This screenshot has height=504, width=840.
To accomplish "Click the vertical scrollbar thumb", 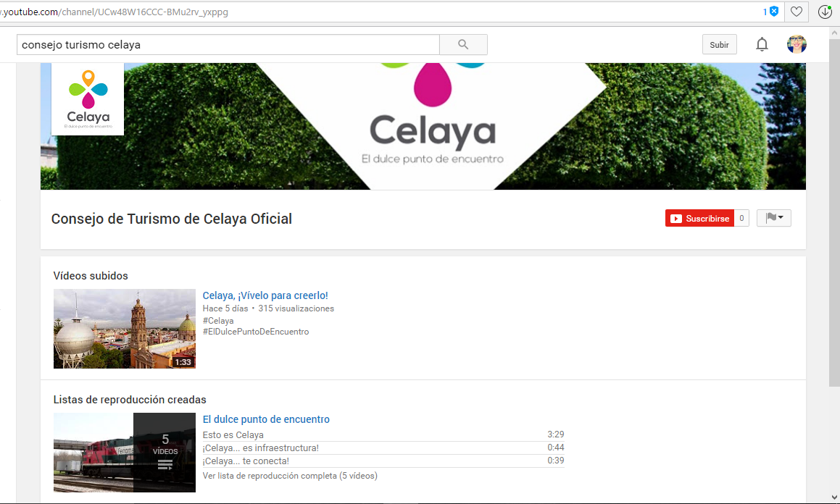I will (x=834, y=211).
